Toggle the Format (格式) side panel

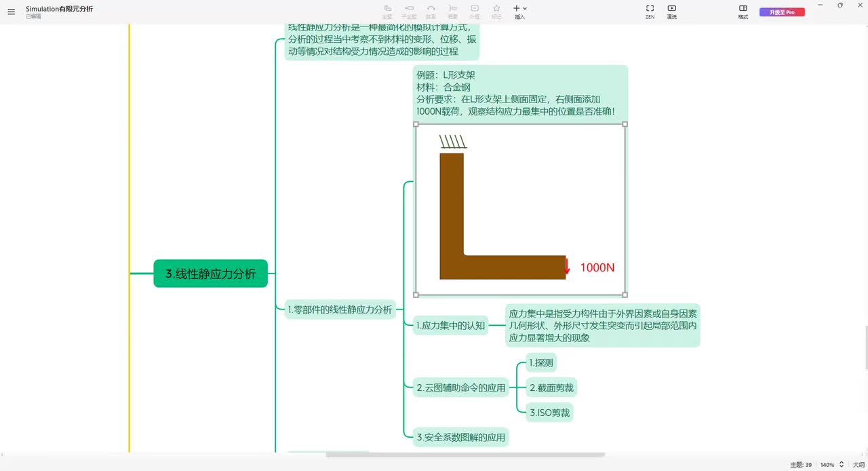pyautogui.click(x=743, y=11)
